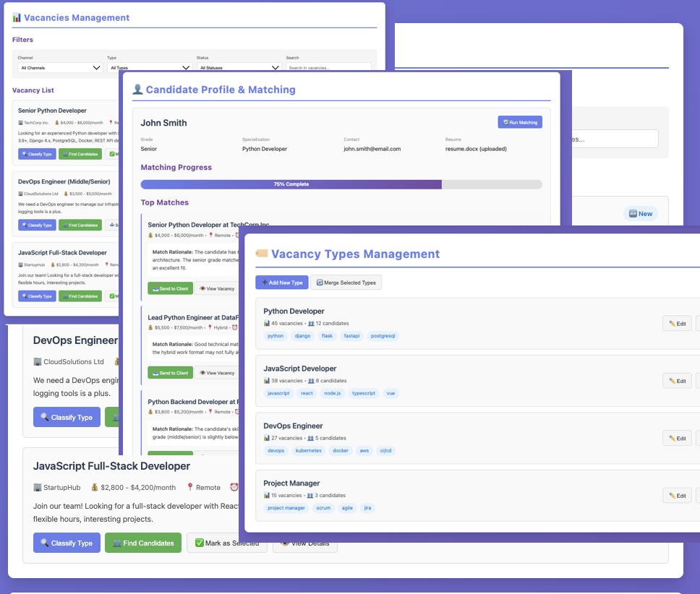Send Lead Python Engineer match to client
This screenshot has width=700, height=594.
tap(170, 373)
